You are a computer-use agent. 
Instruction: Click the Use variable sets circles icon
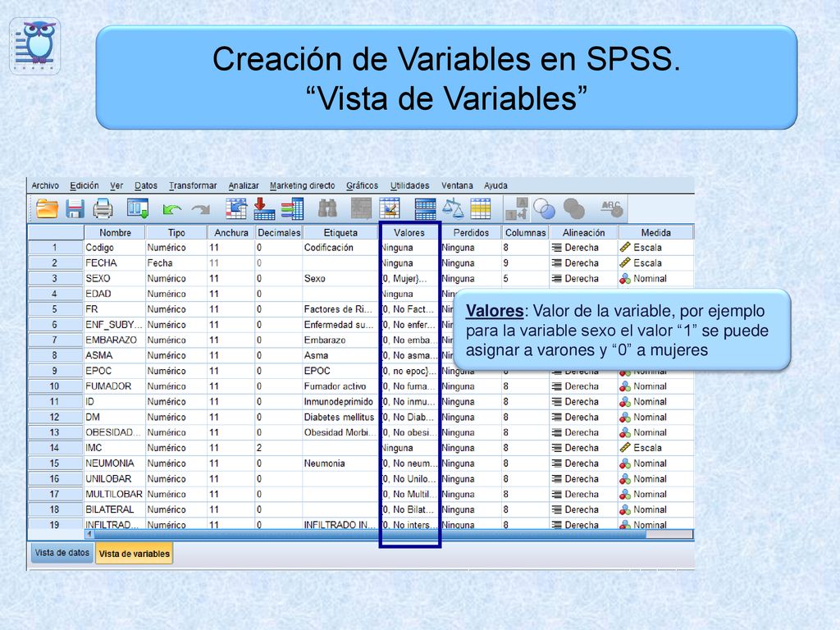pos(545,209)
